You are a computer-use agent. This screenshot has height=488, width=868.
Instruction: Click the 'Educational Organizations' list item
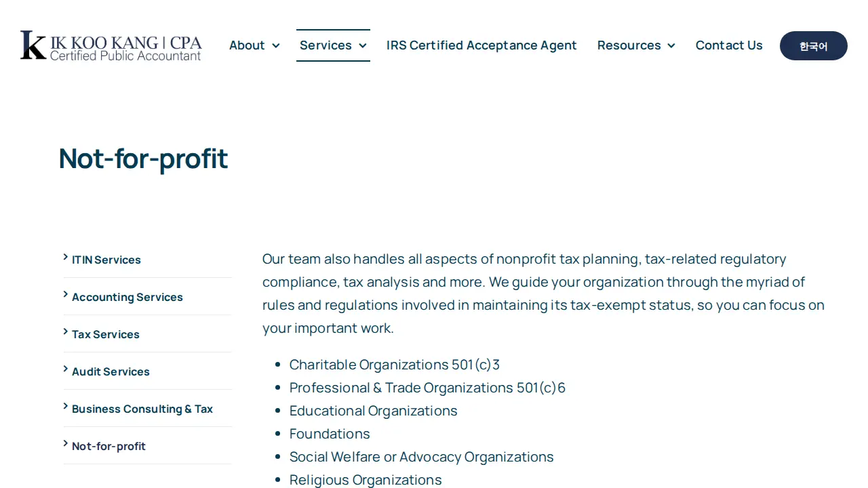click(374, 411)
